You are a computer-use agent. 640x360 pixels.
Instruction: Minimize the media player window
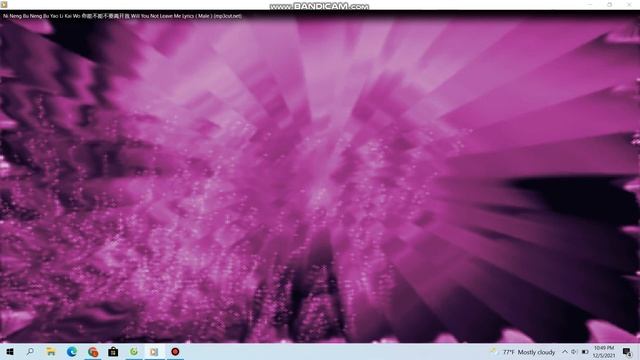coord(590,4)
